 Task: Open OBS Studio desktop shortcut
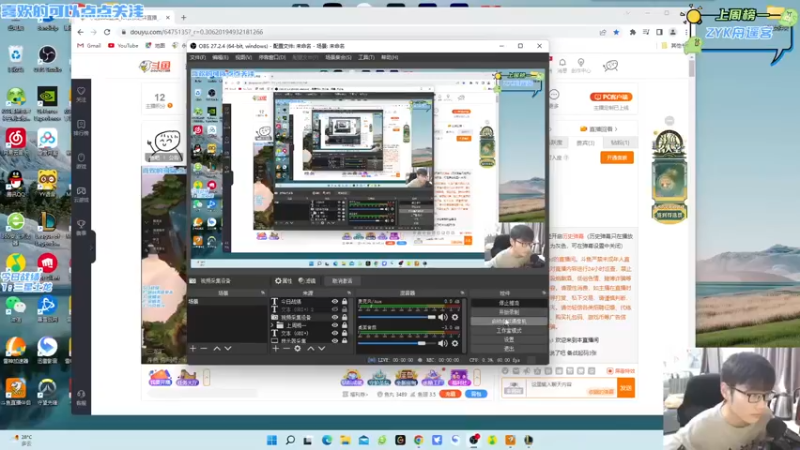47,59
